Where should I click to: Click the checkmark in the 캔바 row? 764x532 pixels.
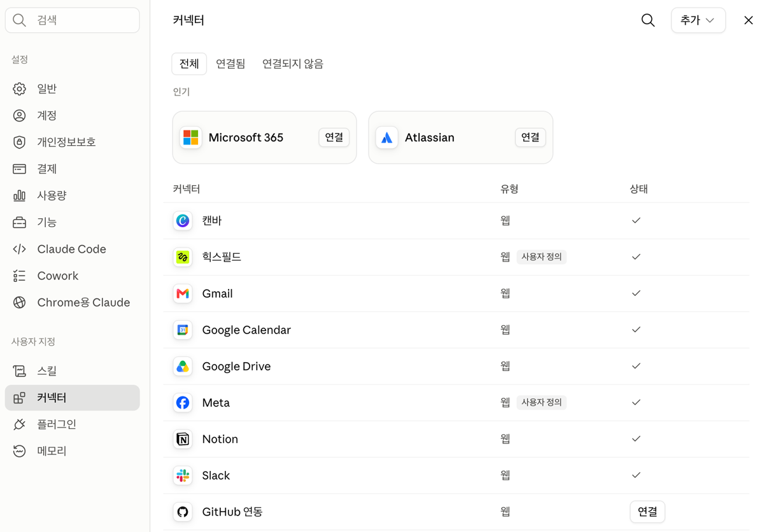(636, 221)
